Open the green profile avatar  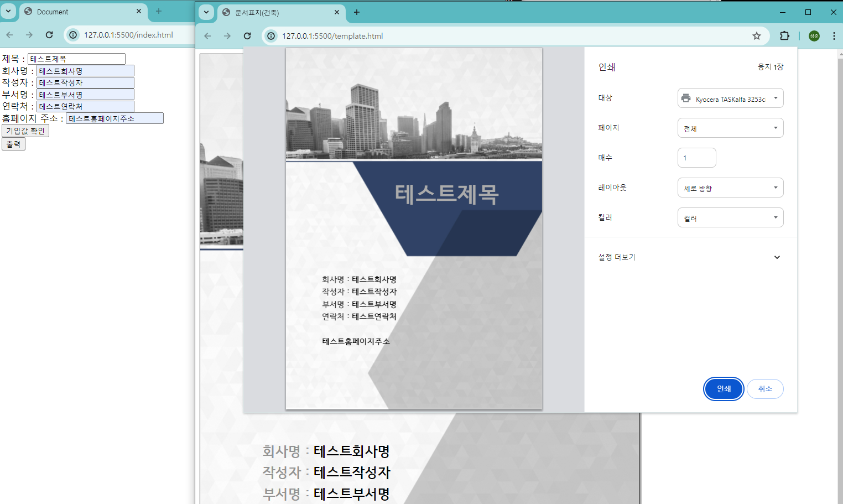point(814,36)
